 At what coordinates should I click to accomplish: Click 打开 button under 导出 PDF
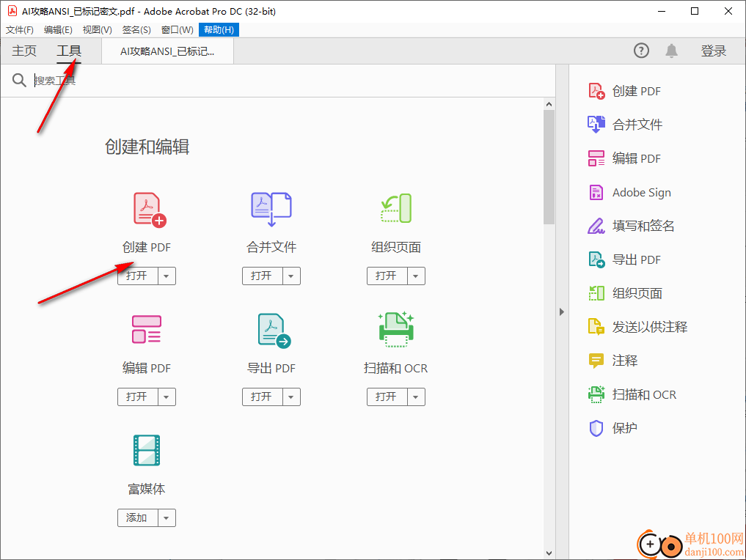pyautogui.click(x=263, y=397)
